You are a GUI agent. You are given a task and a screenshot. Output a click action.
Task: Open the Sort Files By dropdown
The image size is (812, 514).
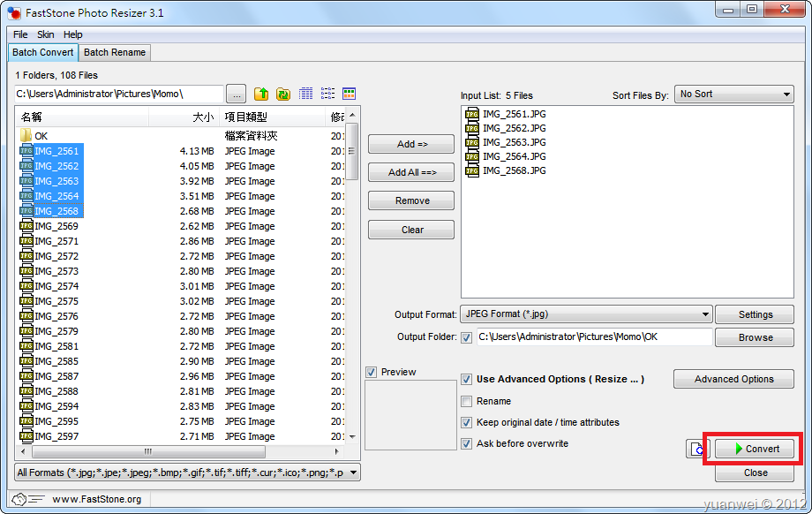pyautogui.click(x=788, y=94)
